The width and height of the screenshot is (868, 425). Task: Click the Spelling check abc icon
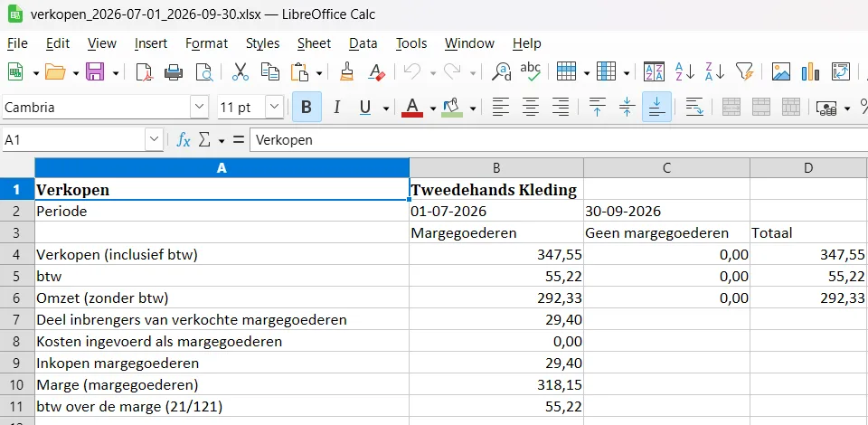point(531,72)
